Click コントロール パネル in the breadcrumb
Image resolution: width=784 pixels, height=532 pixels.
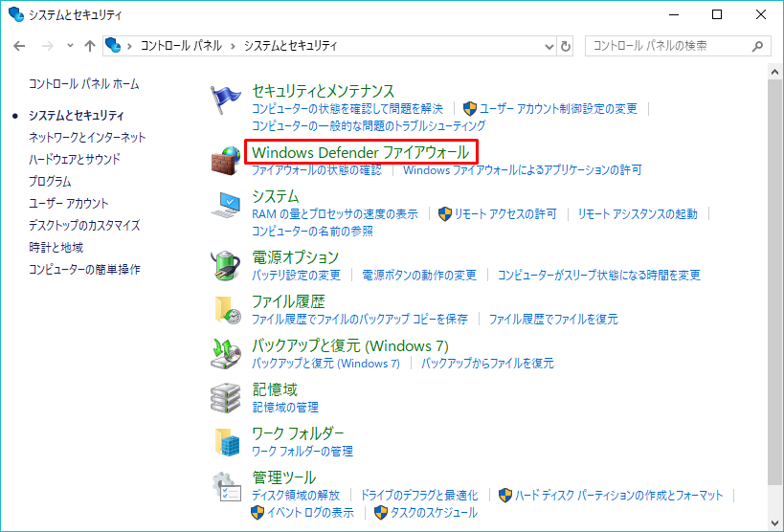pyautogui.click(x=181, y=46)
